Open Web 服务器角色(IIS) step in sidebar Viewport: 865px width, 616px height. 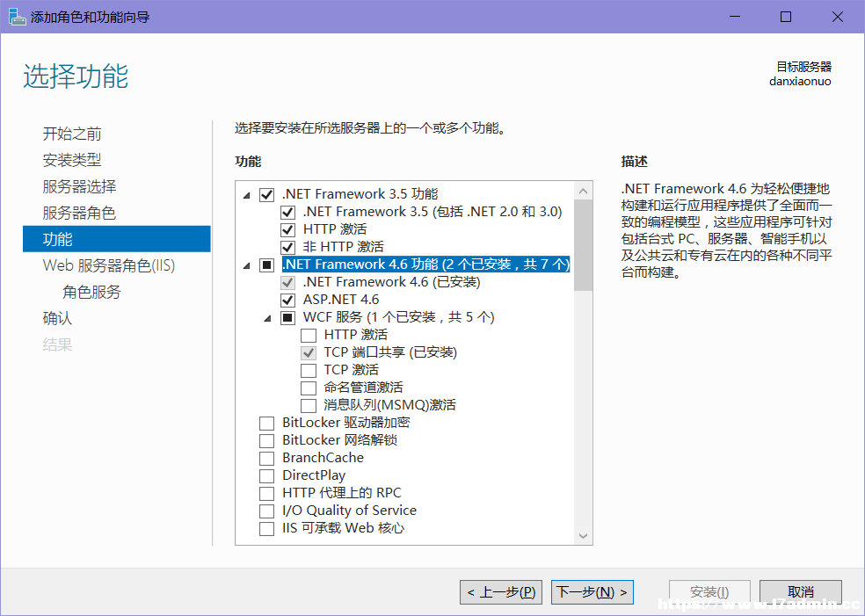[x=109, y=265]
